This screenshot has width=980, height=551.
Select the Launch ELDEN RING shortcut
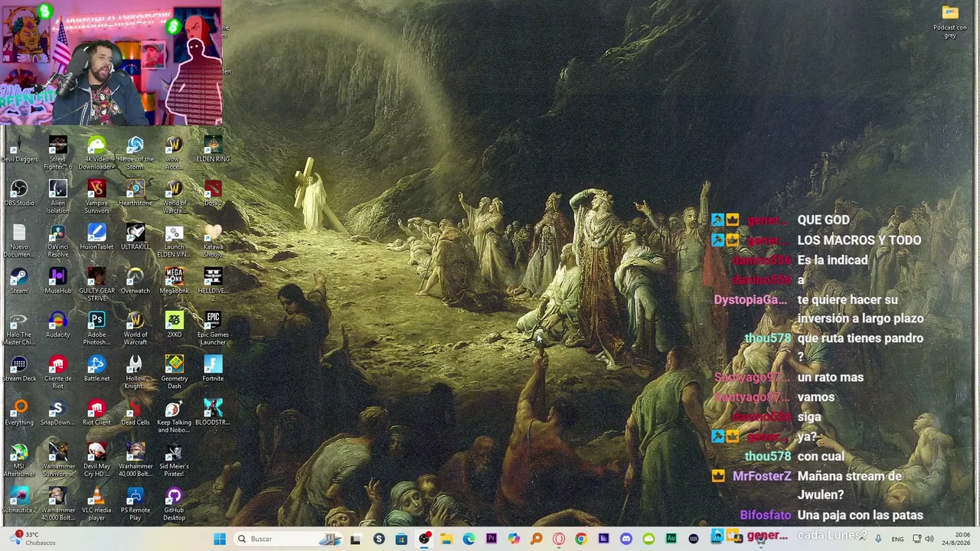click(174, 240)
